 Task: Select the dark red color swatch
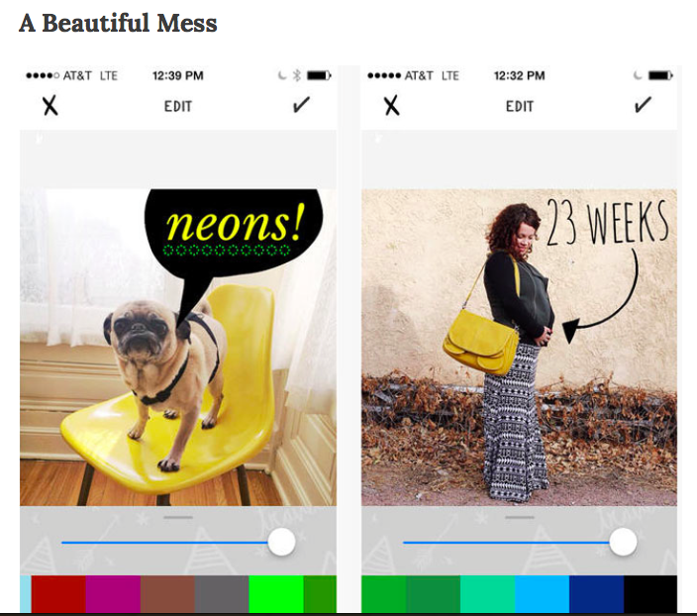click(58, 594)
